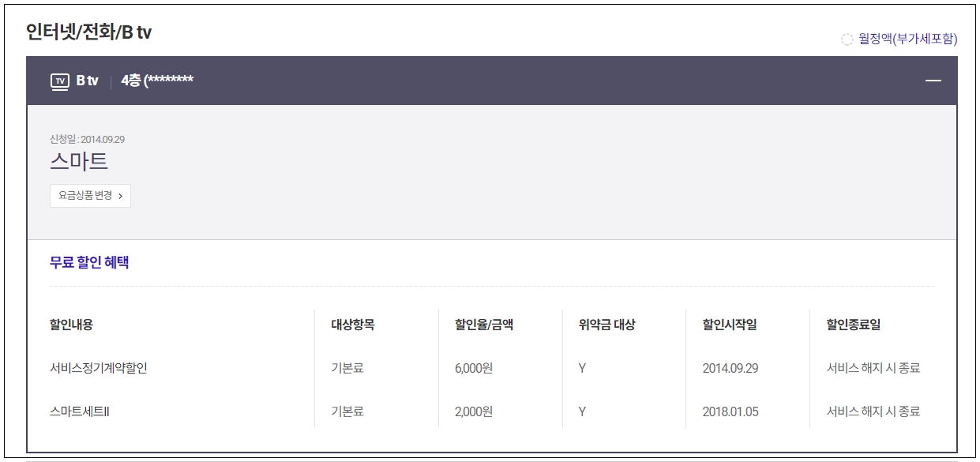Click the 할인종료일 column header
The image size is (980, 462).
(853, 325)
